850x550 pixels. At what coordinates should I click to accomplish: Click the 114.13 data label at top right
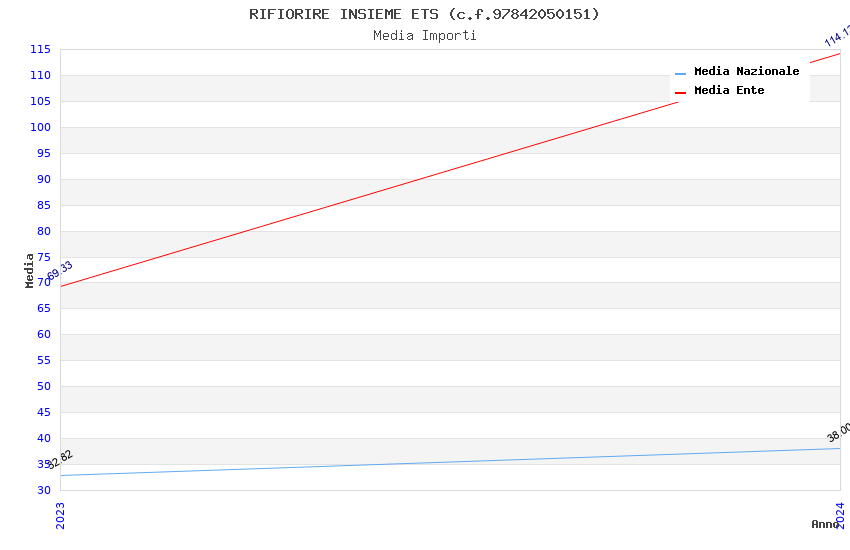point(837,36)
